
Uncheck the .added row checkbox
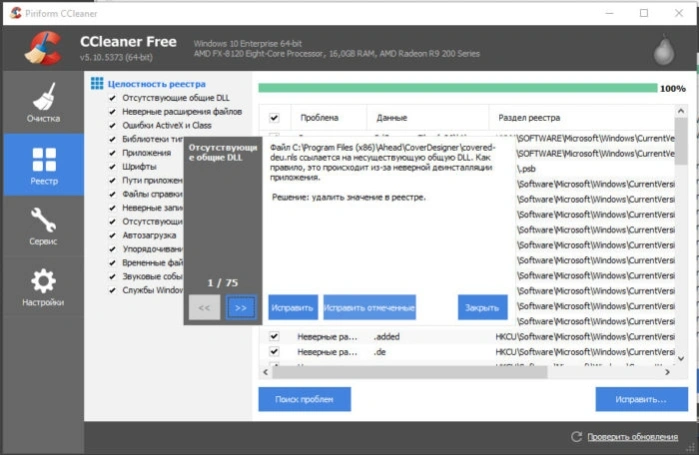274,336
